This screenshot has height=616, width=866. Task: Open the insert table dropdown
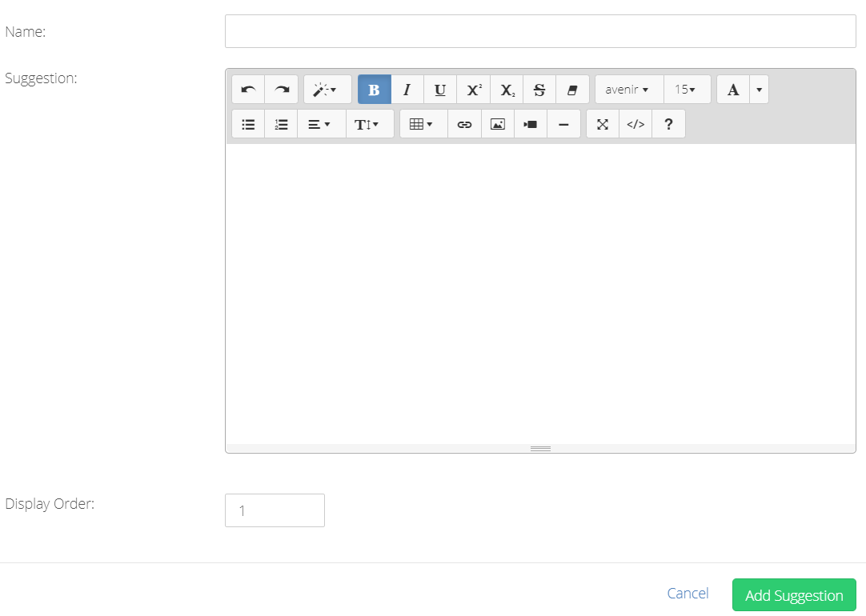click(423, 124)
